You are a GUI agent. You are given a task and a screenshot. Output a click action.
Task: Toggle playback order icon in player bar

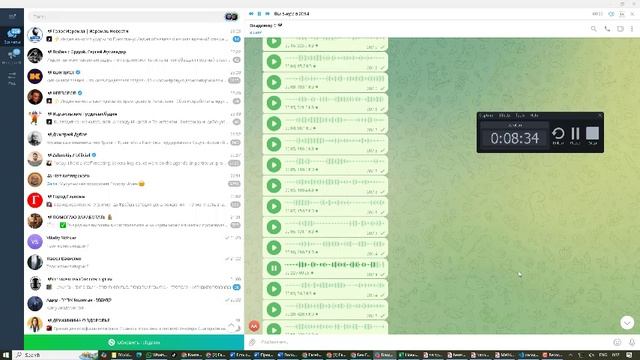tap(611, 14)
